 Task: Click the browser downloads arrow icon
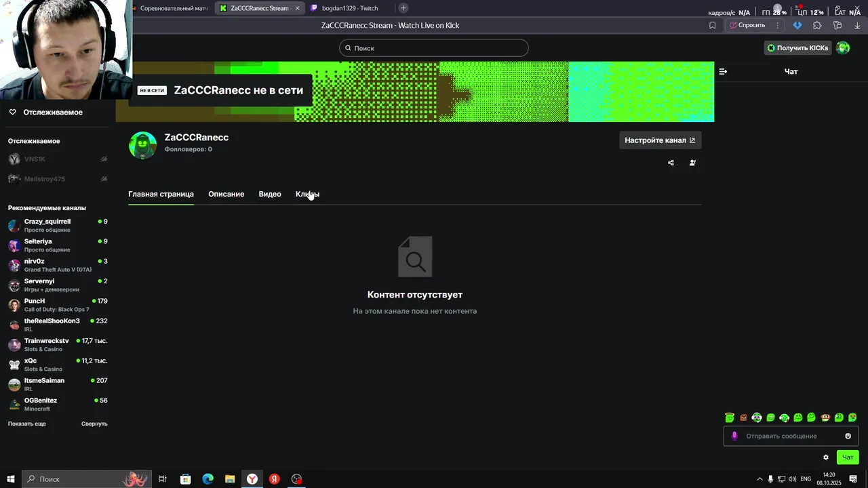[x=857, y=26]
